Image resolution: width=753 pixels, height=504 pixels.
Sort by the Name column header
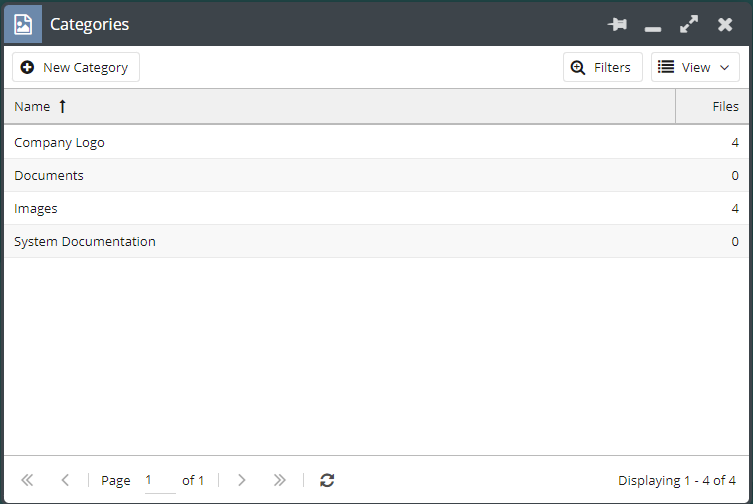[32, 106]
